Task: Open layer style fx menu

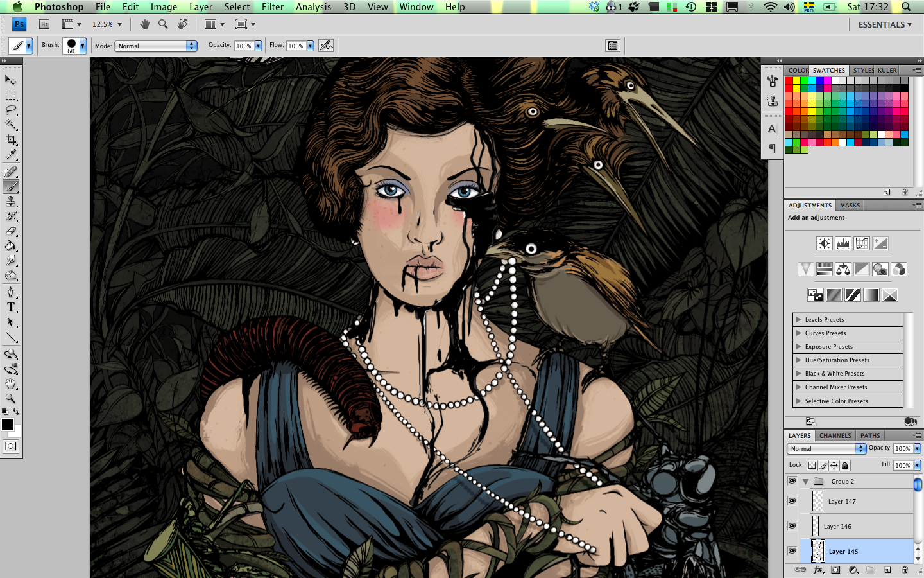Action: (818, 570)
